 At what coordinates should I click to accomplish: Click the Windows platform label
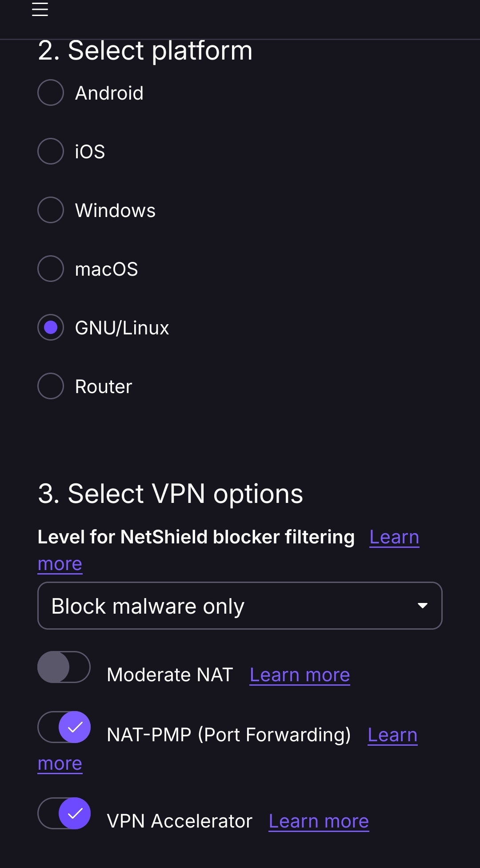click(115, 211)
